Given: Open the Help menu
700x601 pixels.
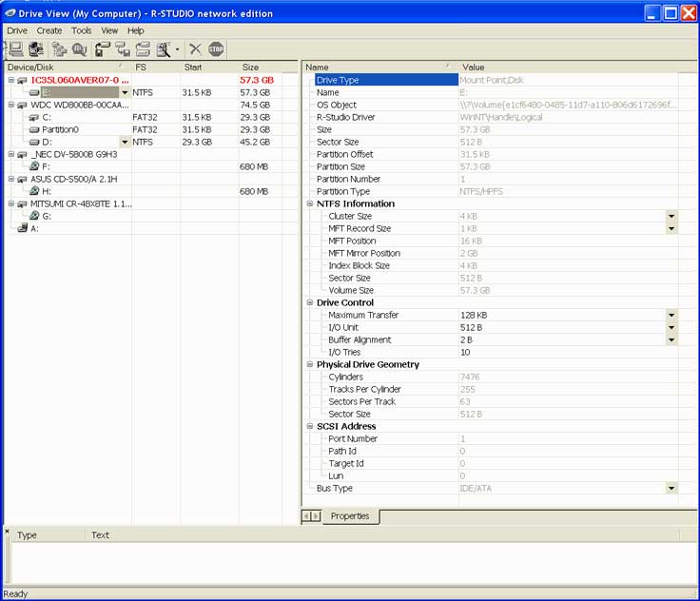Looking at the screenshot, I should tap(136, 30).
